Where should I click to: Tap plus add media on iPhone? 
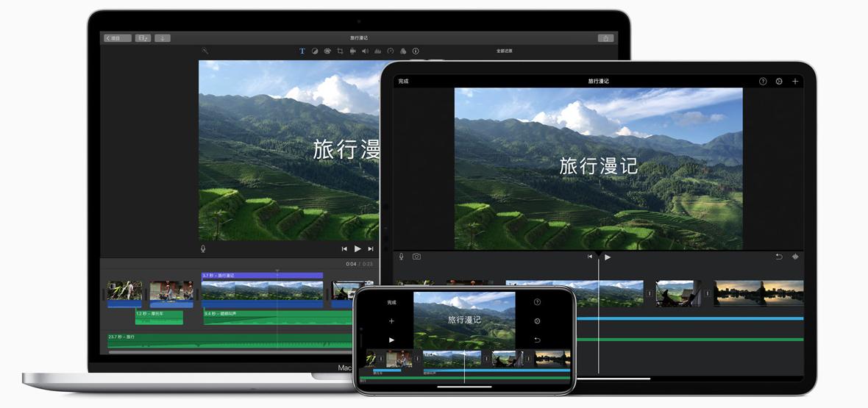click(x=391, y=321)
